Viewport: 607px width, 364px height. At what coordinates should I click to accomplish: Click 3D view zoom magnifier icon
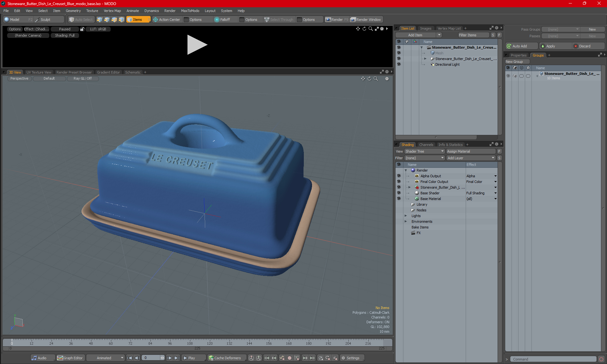[376, 79]
